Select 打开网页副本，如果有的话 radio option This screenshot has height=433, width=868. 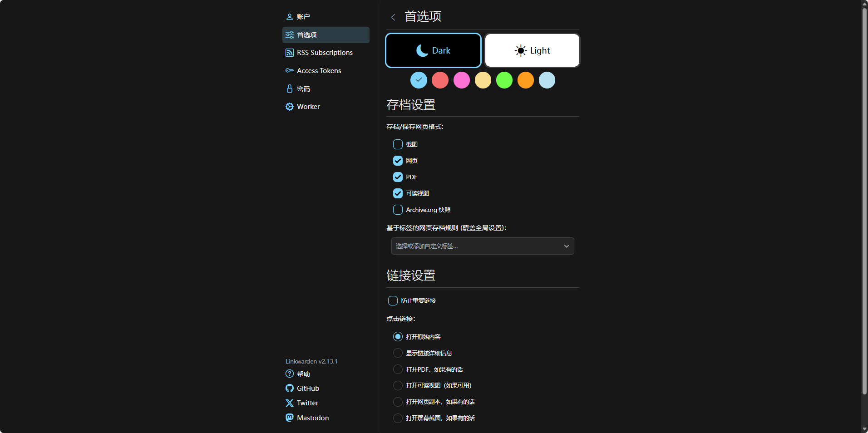click(x=398, y=402)
